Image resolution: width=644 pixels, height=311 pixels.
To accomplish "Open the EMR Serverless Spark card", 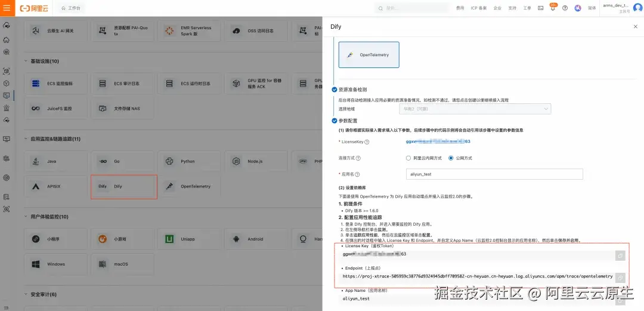I will [190, 30].
